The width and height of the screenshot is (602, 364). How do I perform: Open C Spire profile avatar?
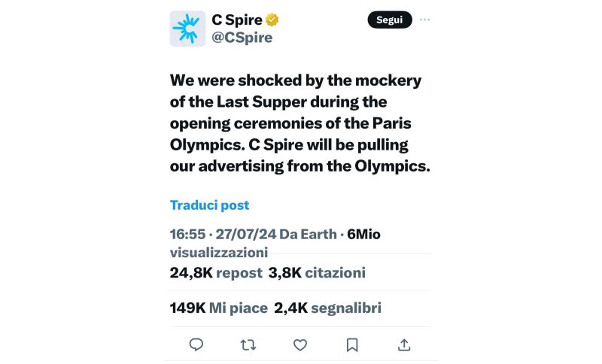(x=187, y=29)
